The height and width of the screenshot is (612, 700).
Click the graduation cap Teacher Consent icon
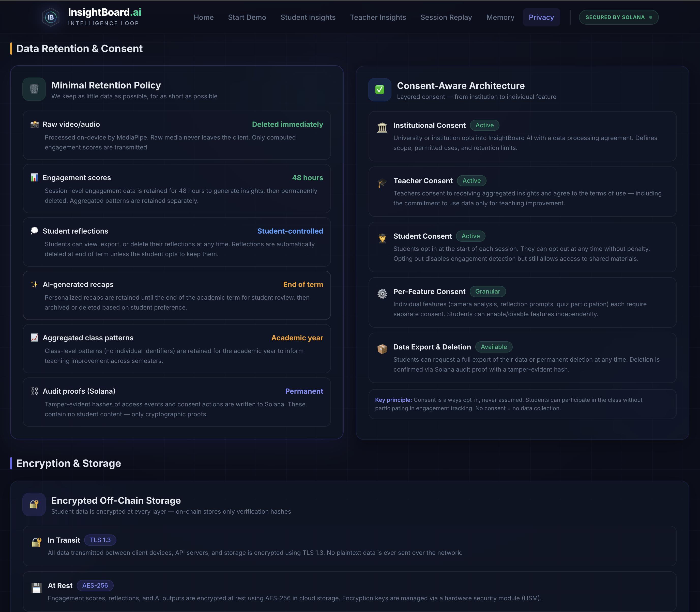pyautogui.click(x=382, y=183)
